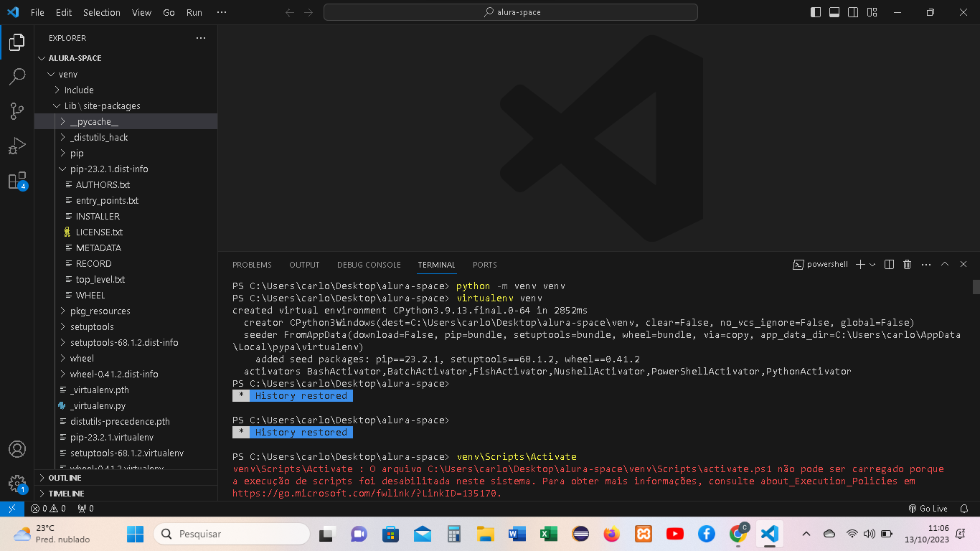
Task: Open the Search view in the activity bar
Action: [x=17, y=77]
